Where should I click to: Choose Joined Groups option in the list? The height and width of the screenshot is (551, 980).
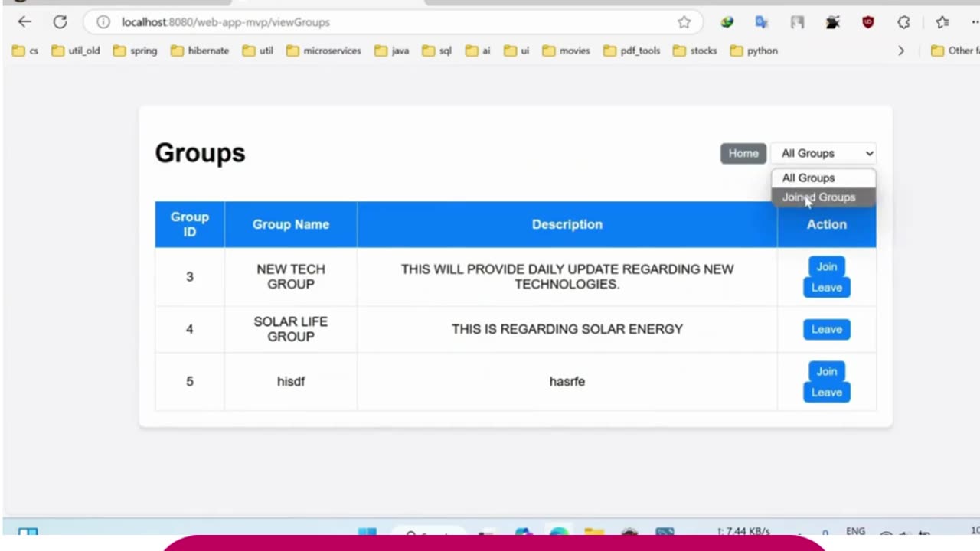(x=823, y=197)
